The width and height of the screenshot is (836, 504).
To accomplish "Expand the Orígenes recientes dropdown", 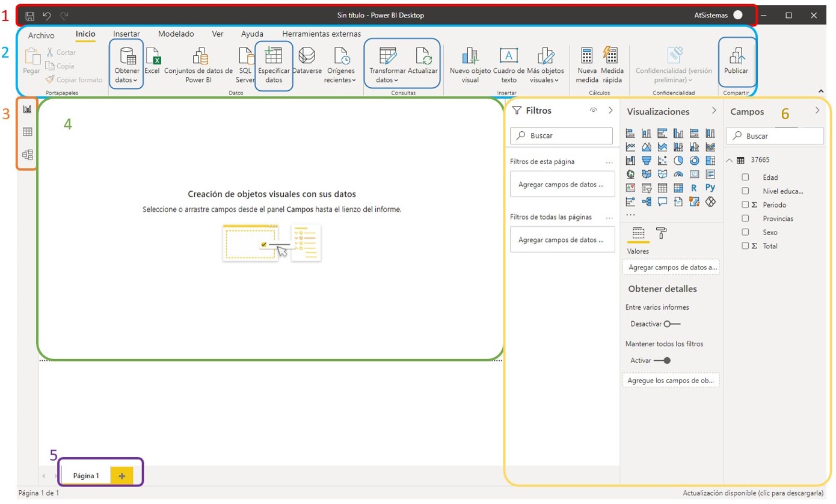I will (341, 65).
